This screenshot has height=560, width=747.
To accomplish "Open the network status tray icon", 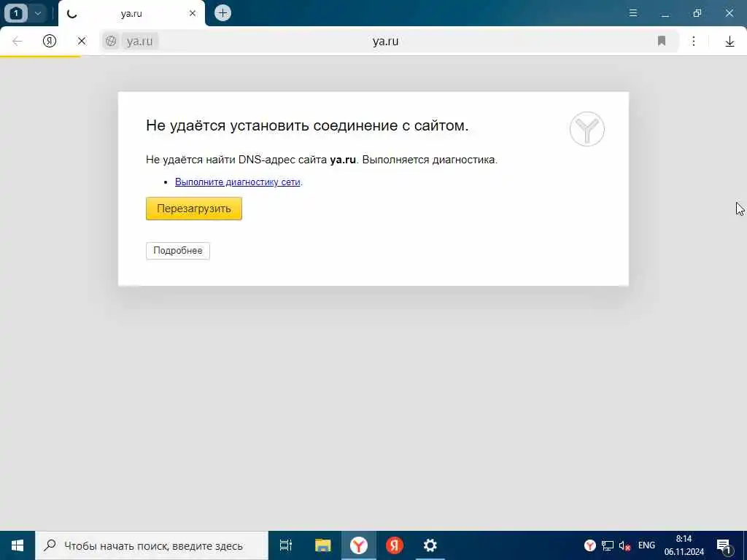I will tap(608, 545).
